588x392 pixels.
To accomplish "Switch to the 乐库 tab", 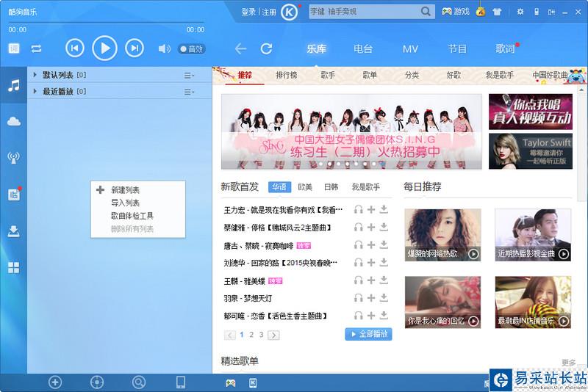I will pos(317,49).
